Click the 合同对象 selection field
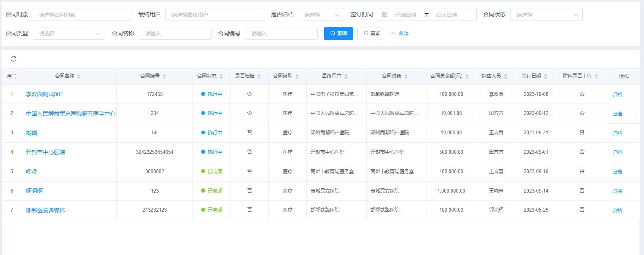 tap(82, 14)
